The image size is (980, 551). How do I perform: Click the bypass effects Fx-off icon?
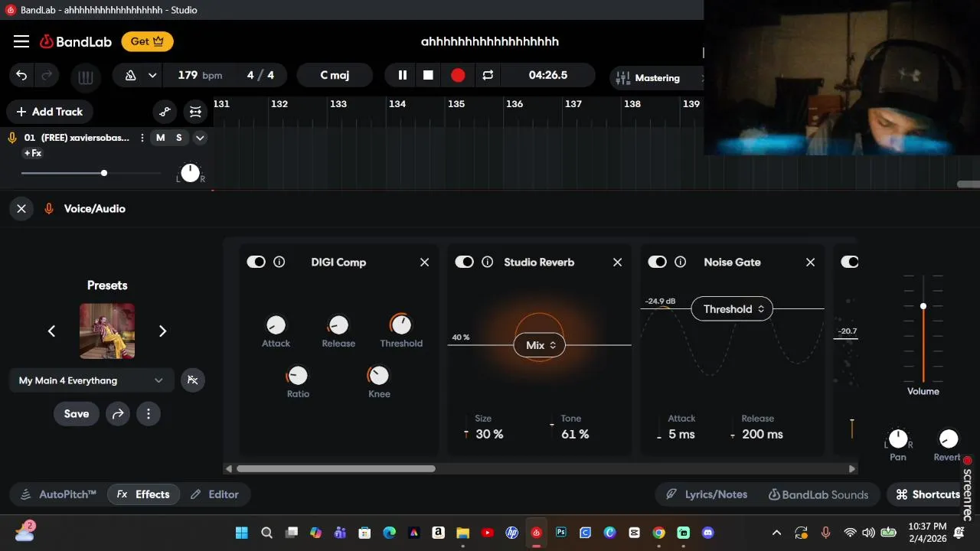coord(193,380)
